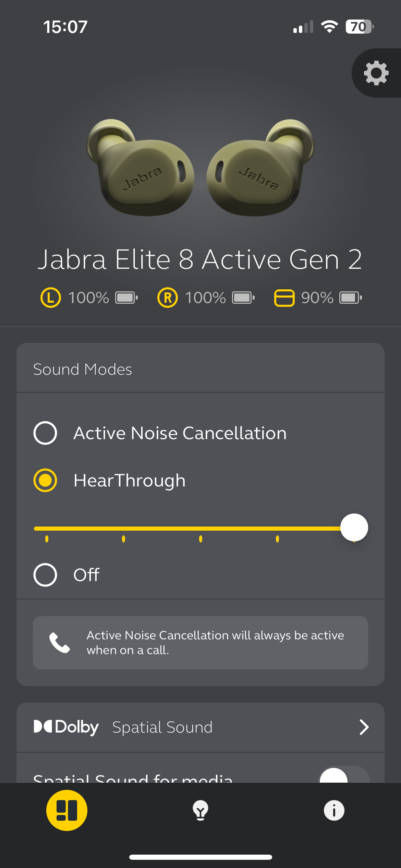Screen dimensions: 401x868
Task: Tap the Jabra earbuds product image
Action: click(x=200, y=168)
